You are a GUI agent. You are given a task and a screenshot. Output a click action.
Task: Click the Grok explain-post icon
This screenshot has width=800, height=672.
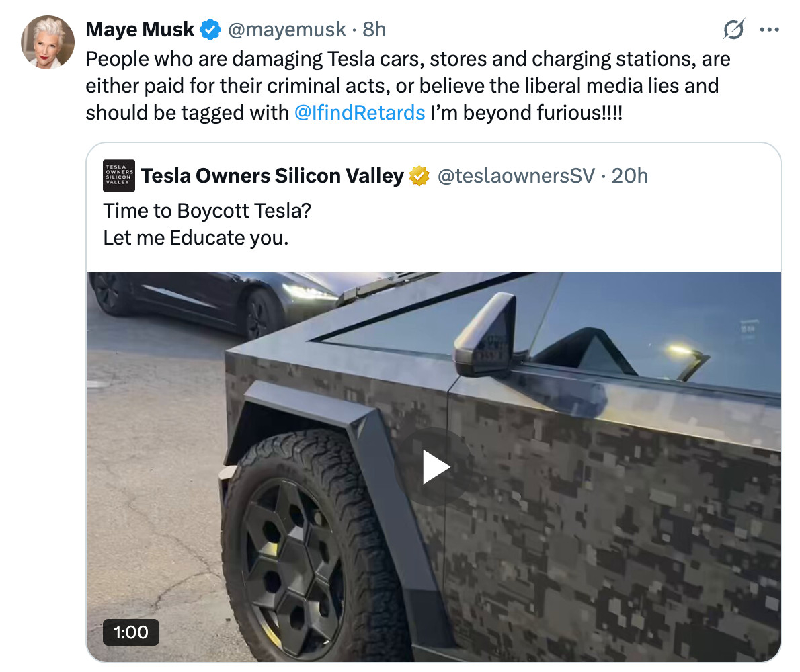click(733, 30)
